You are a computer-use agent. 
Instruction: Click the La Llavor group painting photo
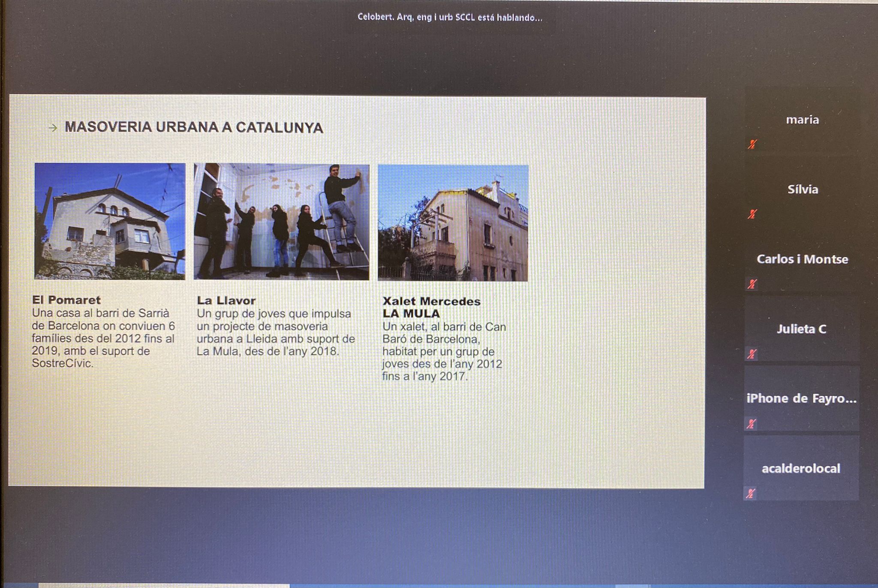click(x=281, y=222)
